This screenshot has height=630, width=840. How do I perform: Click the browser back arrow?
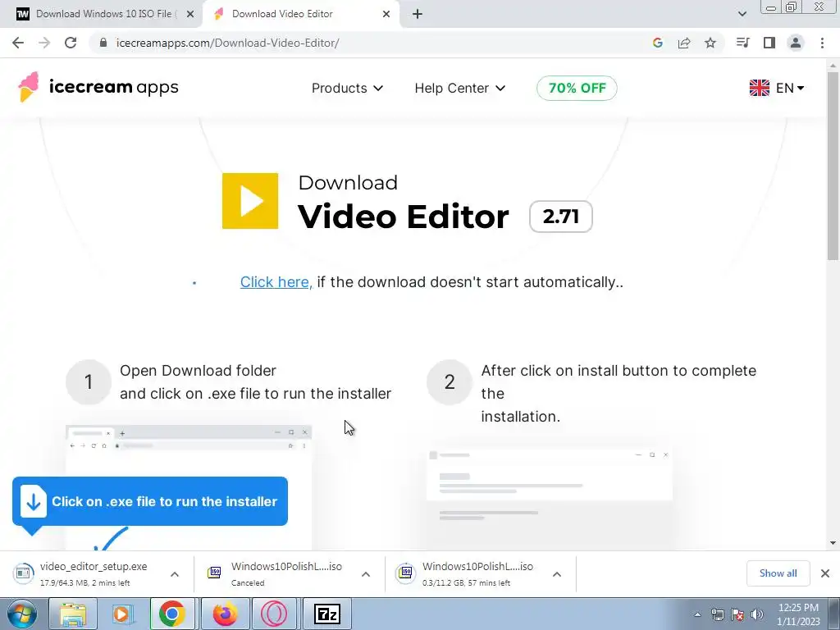pos(18,43)
